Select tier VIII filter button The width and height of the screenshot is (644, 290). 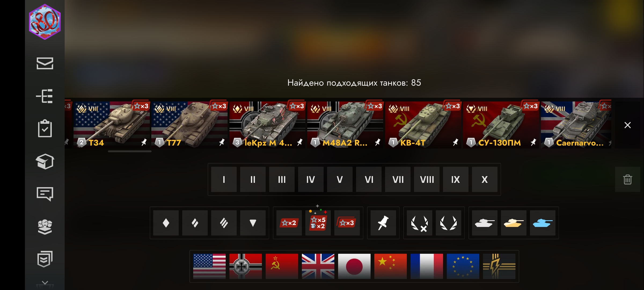coord(427,179)
